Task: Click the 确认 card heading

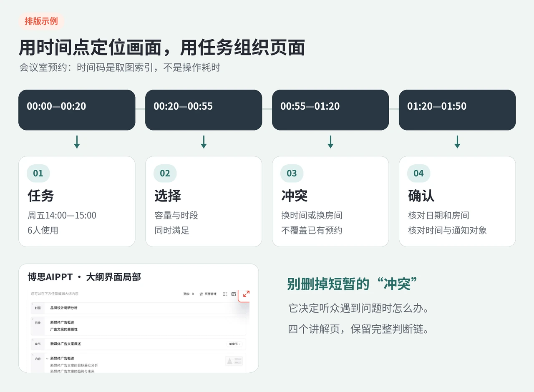Action: 421,196
